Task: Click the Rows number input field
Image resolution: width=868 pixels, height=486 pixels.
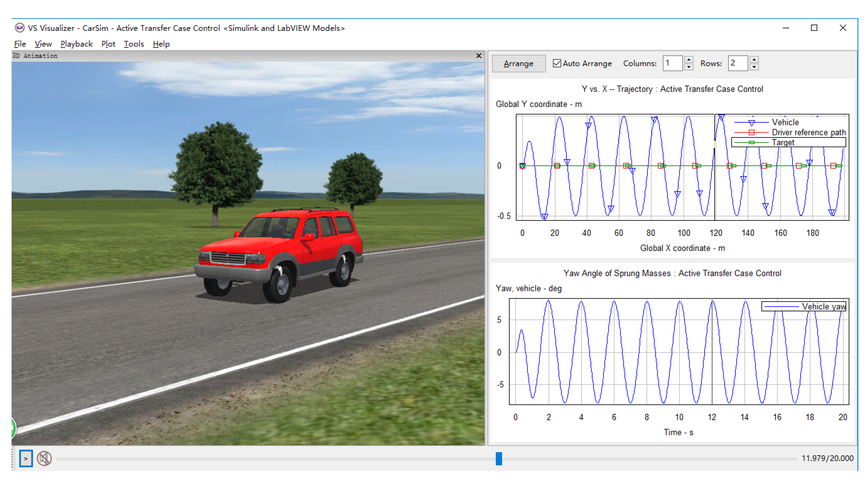Action: tap(738, 63)
